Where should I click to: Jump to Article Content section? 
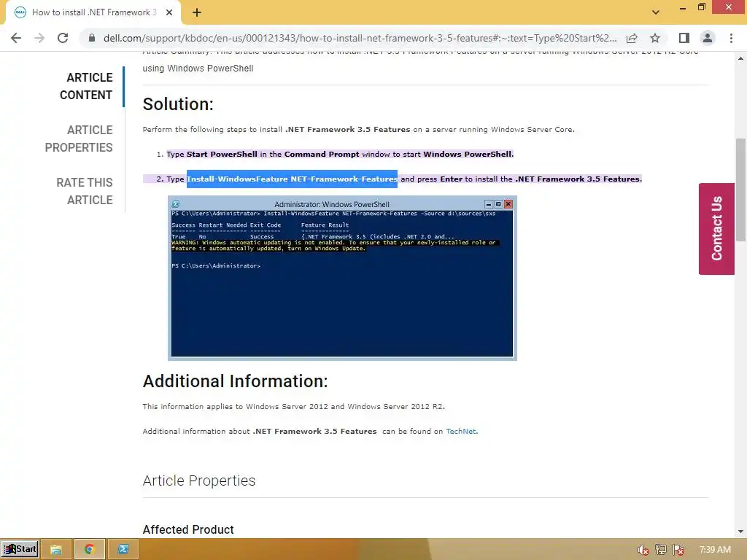tap(86, 86)
